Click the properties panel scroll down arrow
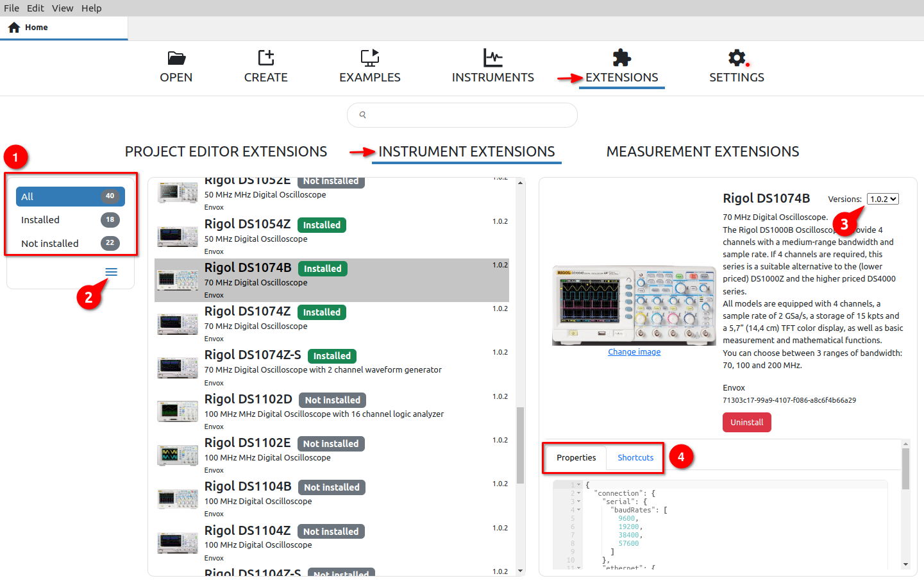The image size is (924, 583). [905, 564]
